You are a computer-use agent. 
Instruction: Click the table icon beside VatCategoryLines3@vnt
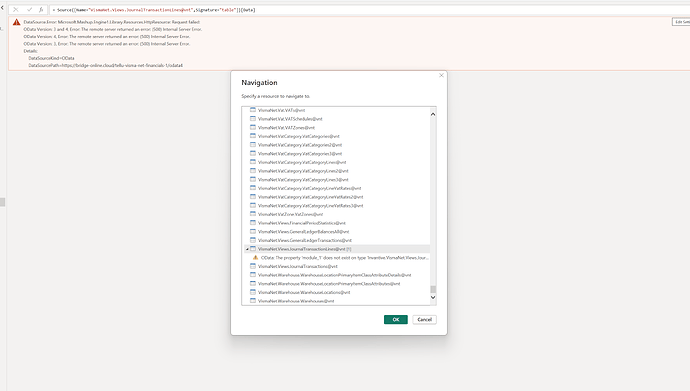click(x=253, y=179)
